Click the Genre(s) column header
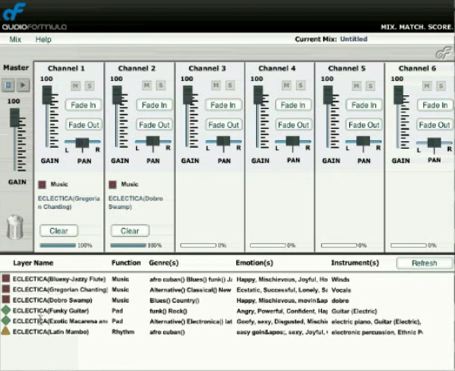This screenshot has height=371, width=455. [164, 263]
